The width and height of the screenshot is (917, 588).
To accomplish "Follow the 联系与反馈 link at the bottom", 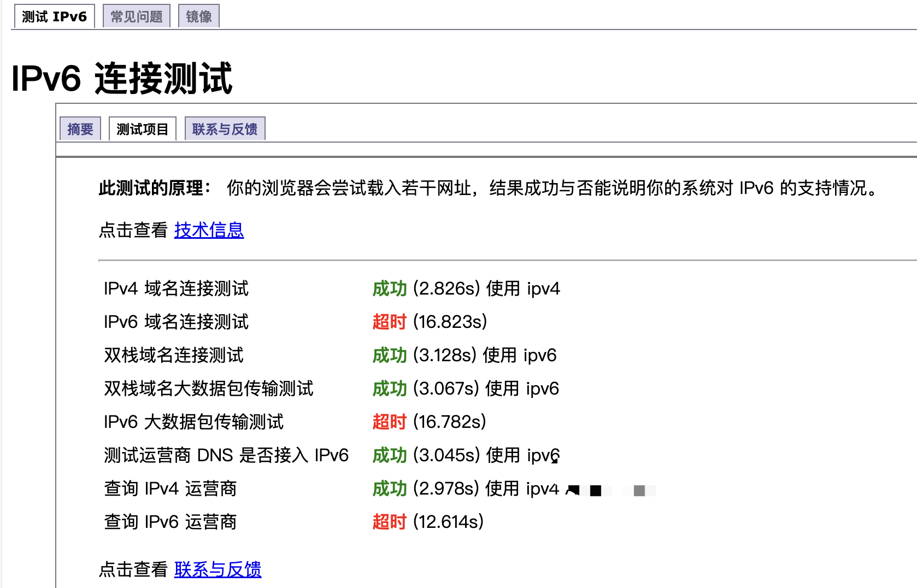I will [218, 569].
